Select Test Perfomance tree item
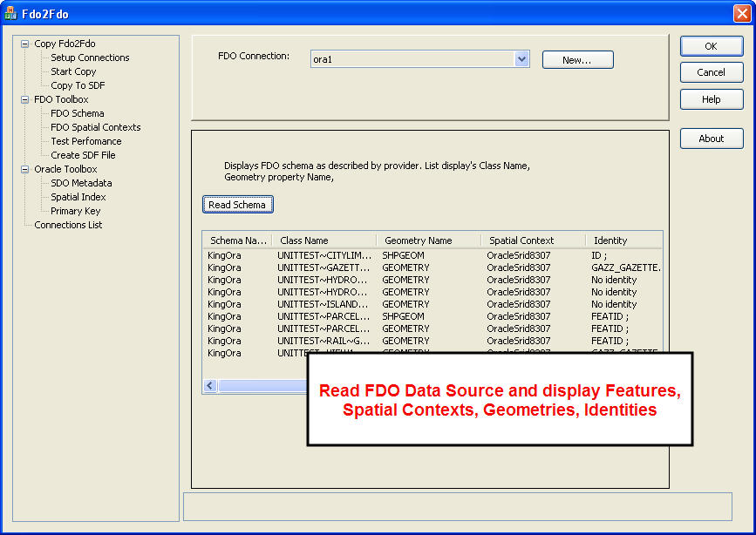Viewport: 756px width, 535px height. coord(85,142)
